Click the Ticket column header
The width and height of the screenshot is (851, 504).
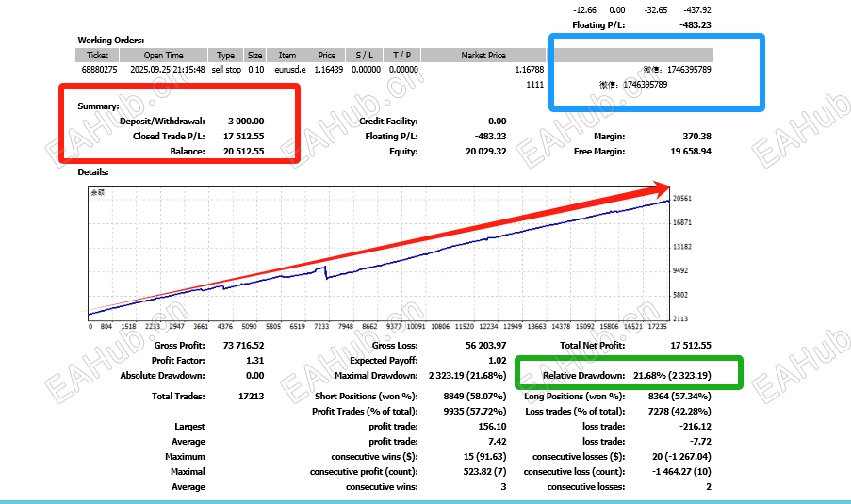[x=97, y=56]
